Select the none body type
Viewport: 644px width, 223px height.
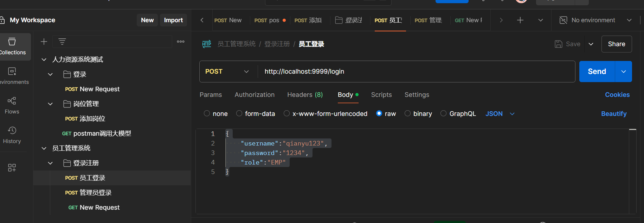pyautogui.click(x=207, y=113)
